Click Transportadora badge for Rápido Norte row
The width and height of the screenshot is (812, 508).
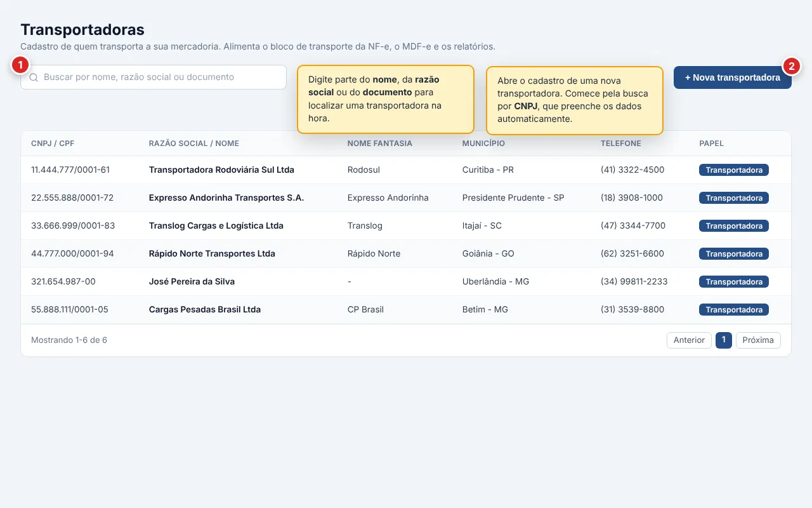[x=734, y=254]
